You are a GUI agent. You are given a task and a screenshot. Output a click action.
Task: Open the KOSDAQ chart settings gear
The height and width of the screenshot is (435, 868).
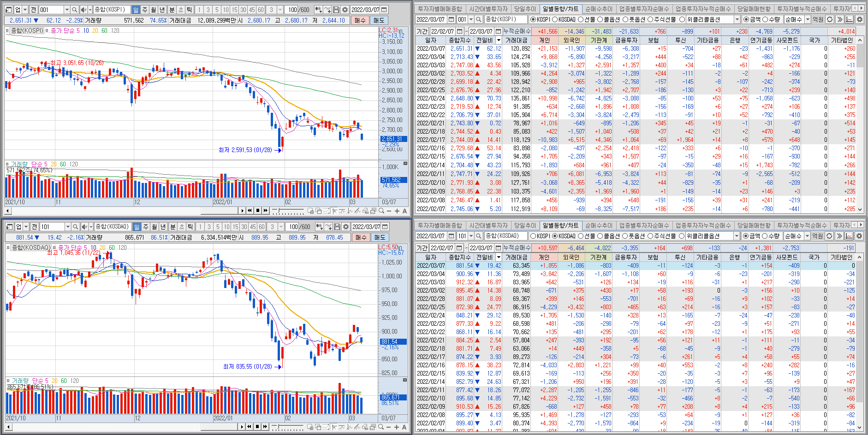point(346,227)
